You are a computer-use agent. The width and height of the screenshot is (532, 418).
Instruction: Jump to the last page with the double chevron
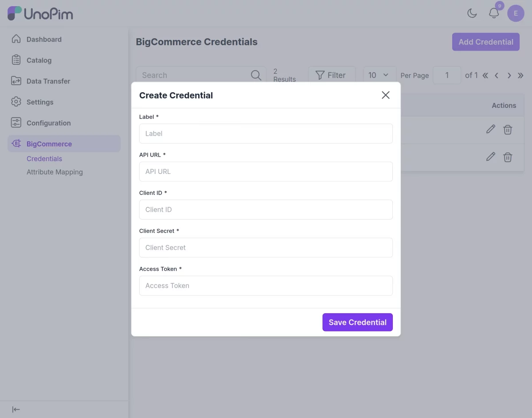click(x=521, y=75)
